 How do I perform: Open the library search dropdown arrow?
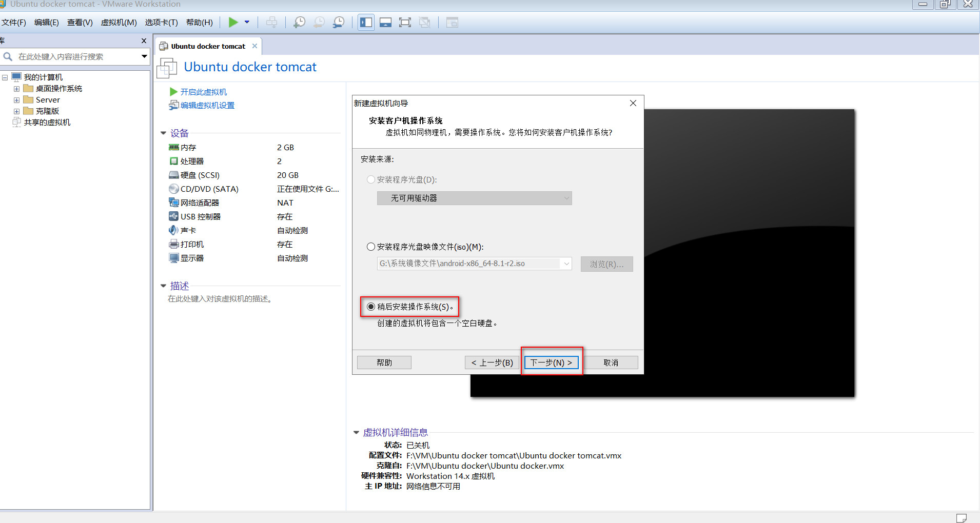(x=144, y=56)
